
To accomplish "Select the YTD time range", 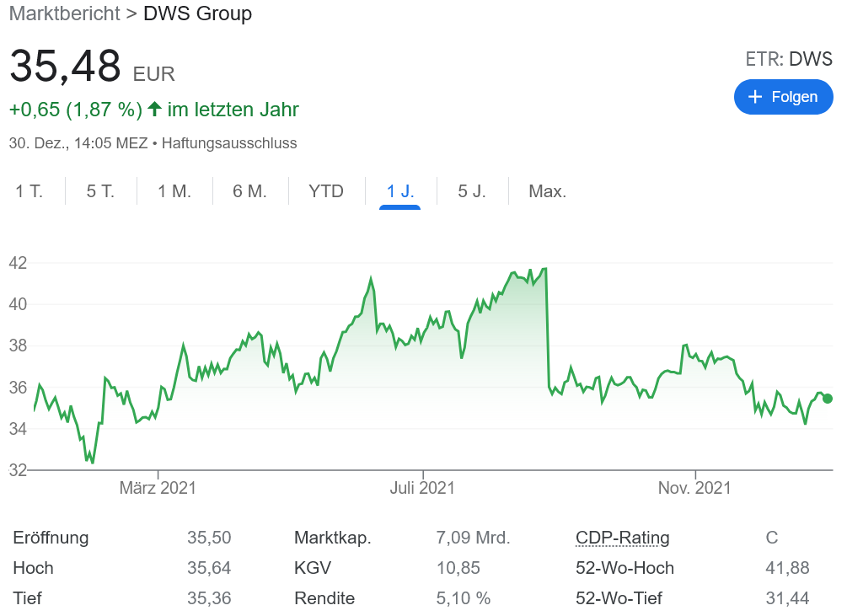I will (x=326, y=191).
